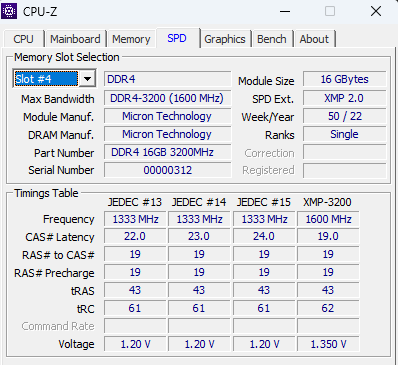The image size is (398, 365).
Task: Click the Timings Table group label
Action: pos(46,193)
